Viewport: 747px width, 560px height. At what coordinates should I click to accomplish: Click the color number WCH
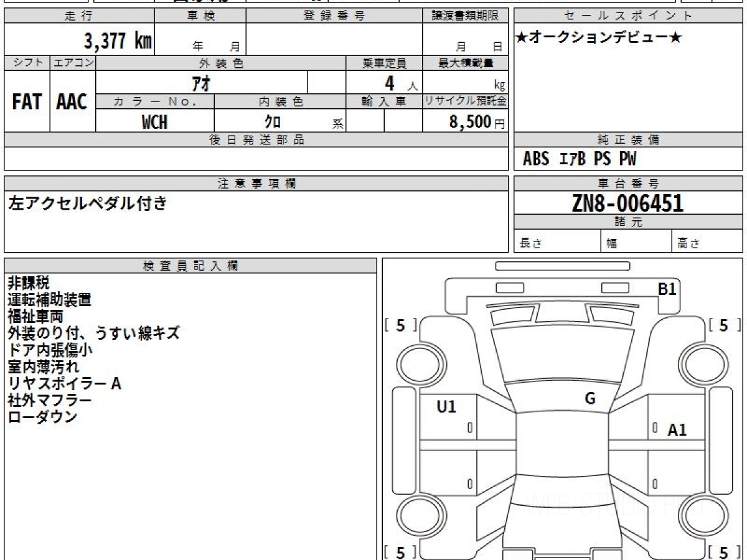pyautogui.click(x=154, y=122)
